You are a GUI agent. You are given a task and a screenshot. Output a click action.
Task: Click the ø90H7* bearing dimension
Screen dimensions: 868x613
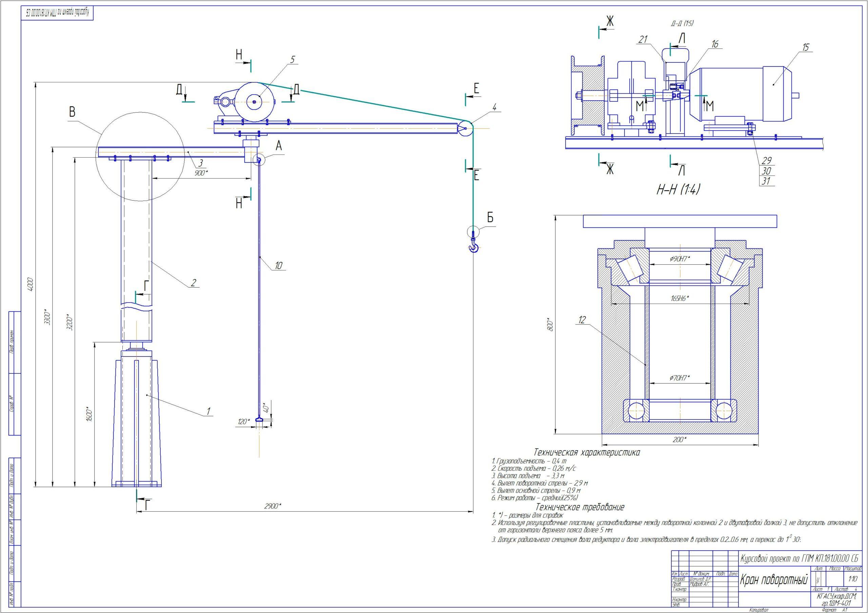click(680, 259)
